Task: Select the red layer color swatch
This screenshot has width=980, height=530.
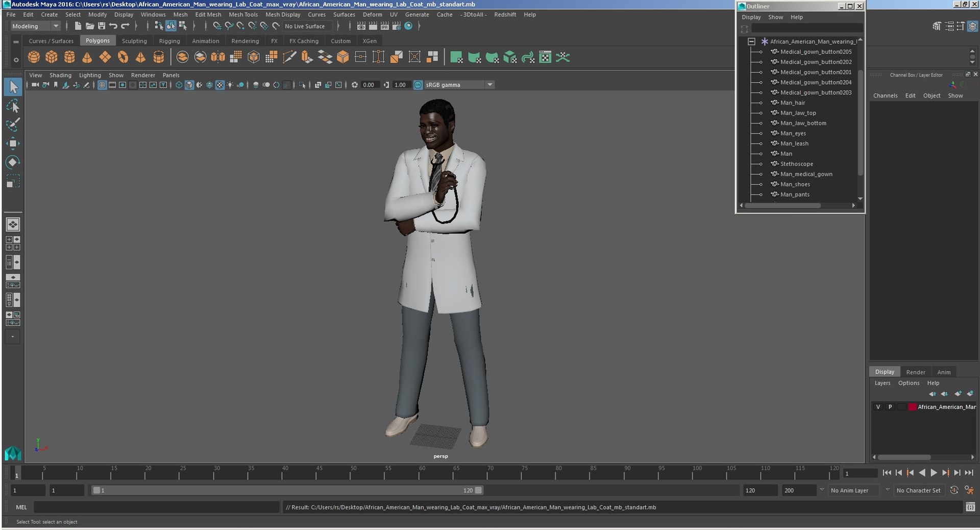Action: (x=912, y=407)
